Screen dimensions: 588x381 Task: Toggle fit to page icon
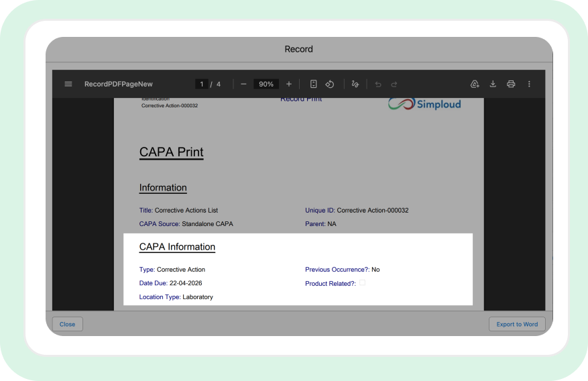[314, 84]
